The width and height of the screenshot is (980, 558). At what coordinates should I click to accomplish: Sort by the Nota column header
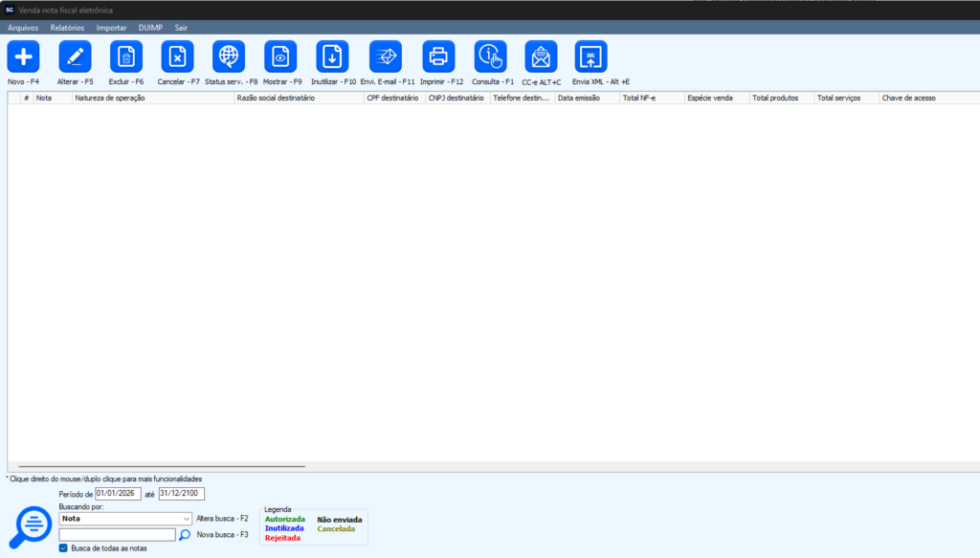(53, 98)
